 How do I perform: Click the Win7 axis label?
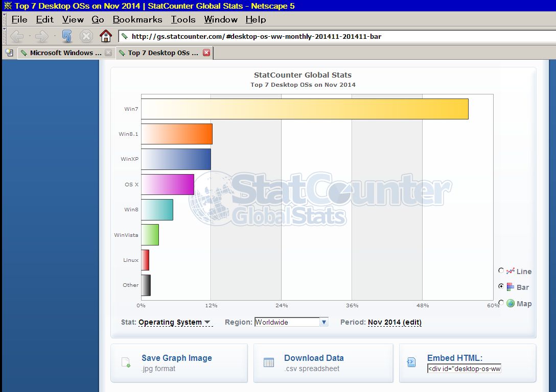point(131,109)
